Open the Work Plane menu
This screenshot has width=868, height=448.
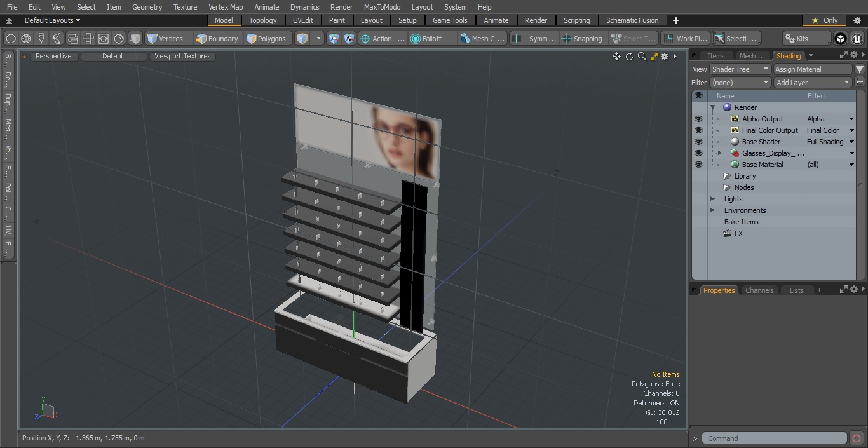pyautogui.click(x=685, y=39)
